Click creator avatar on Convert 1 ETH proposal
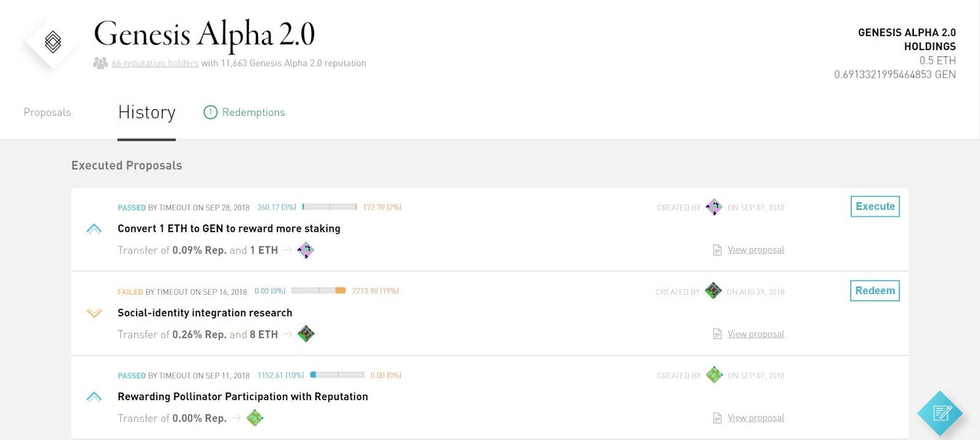The height and width of the screenshot is (440, 980). (x=714, y=207)
